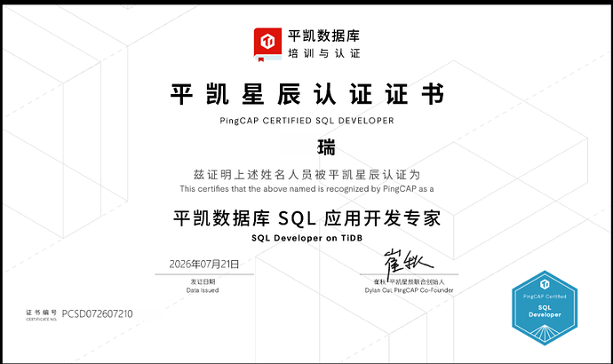The height and width of the screenshot is (364, 613).
Task: Click the logo subtitle "培训与认证"
Action: (324, 53)
